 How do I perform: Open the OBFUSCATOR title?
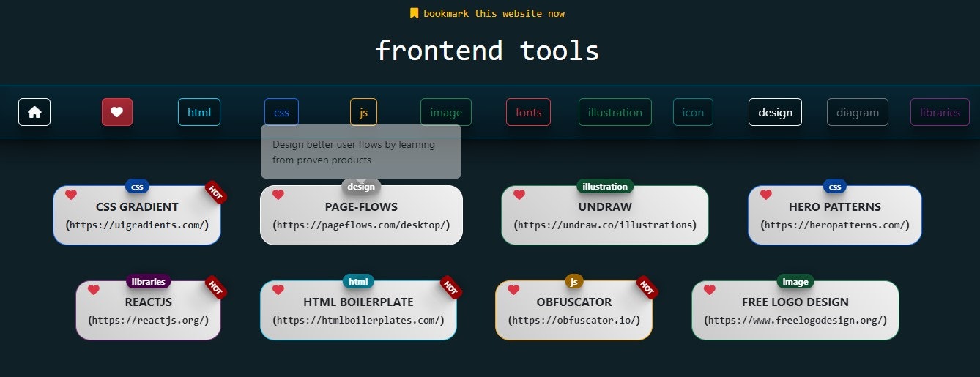574,302
